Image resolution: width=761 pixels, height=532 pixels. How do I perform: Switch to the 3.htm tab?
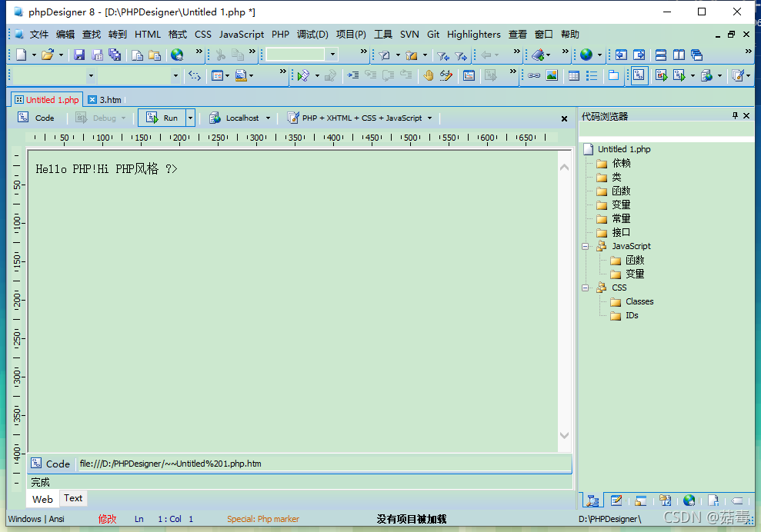point(105,100)
